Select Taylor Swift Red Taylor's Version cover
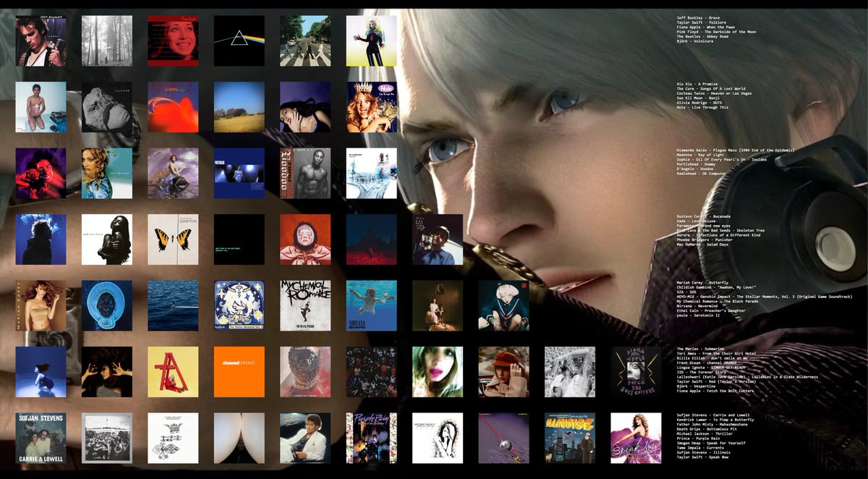The width and height of the screenshot is (868, 479). click(x=503, y=372)
